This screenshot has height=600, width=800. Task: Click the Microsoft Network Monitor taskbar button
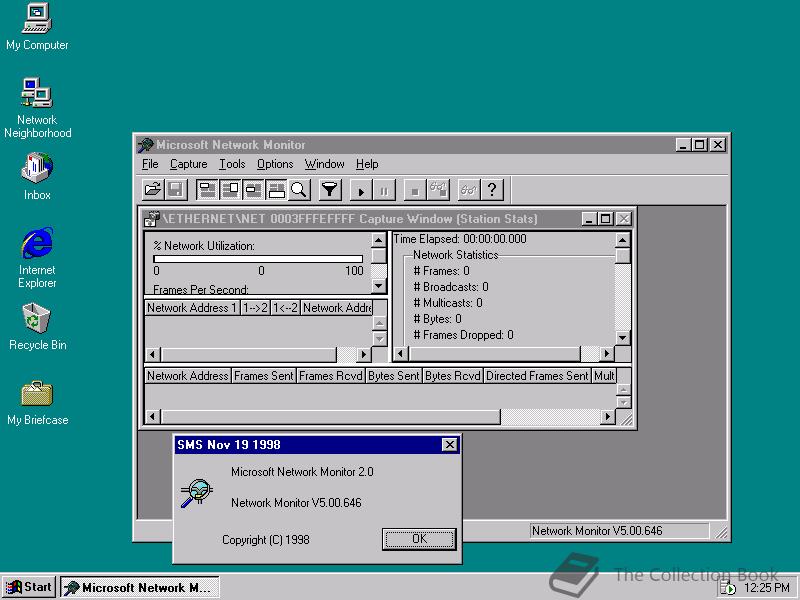140,587
